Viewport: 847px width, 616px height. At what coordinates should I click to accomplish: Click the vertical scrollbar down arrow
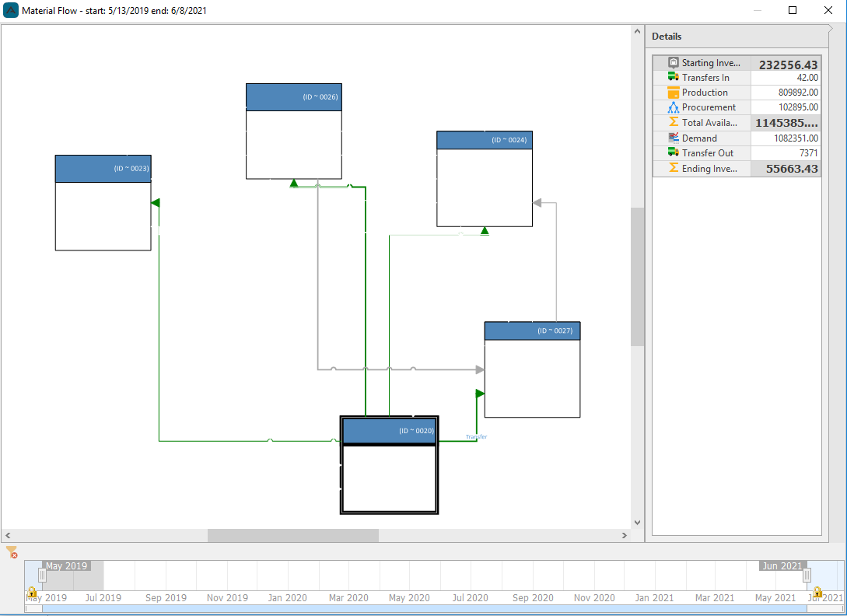pos(638,523)
